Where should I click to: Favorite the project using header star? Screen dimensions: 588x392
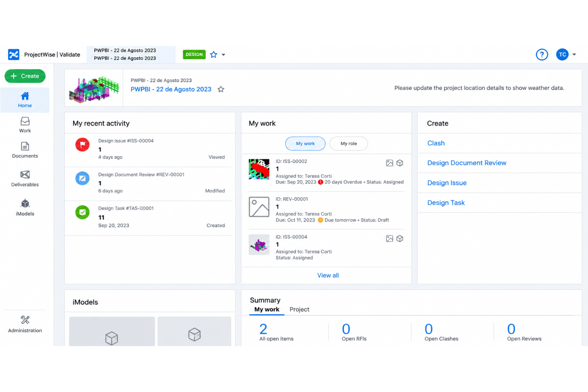[x=214, y=54]
